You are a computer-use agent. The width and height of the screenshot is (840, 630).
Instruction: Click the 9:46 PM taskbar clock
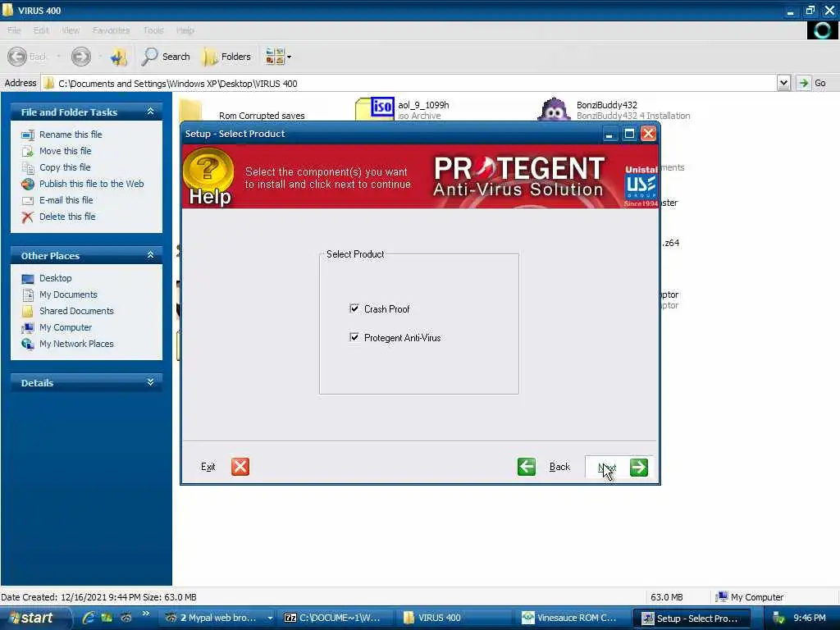(x=810, y=618)
